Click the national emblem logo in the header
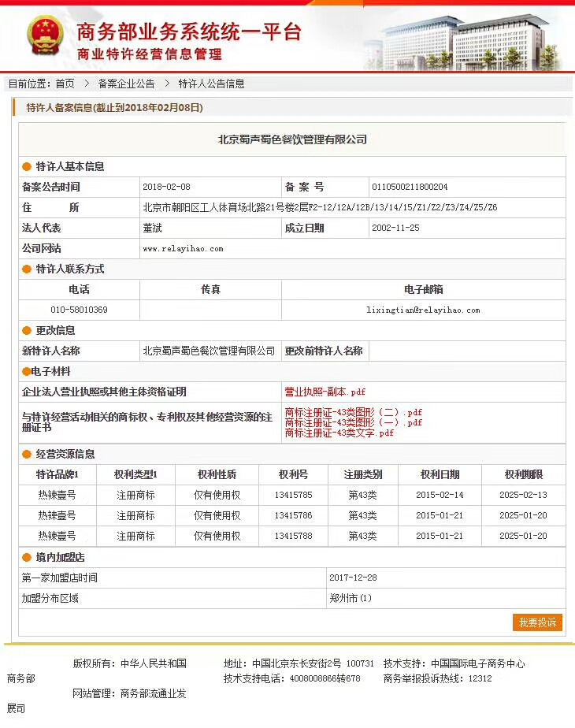This screenshot has height=728, width=575. click(45, 35)
